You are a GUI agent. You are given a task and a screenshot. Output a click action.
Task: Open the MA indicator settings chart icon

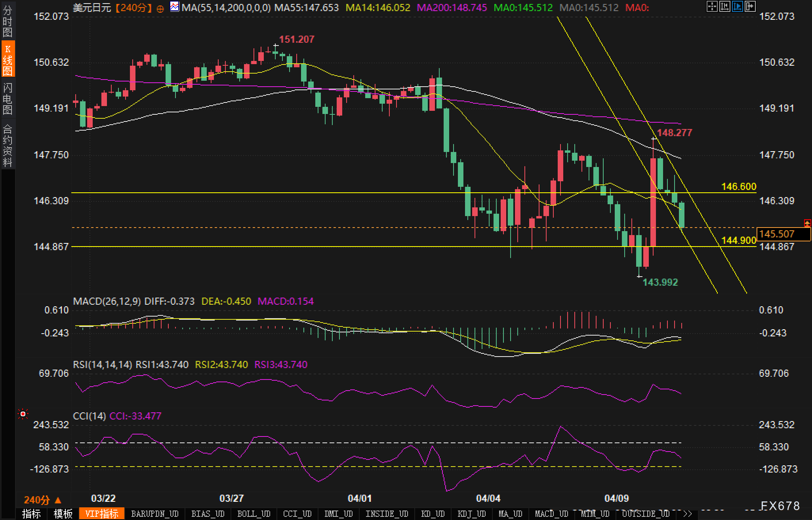(174, 7)
